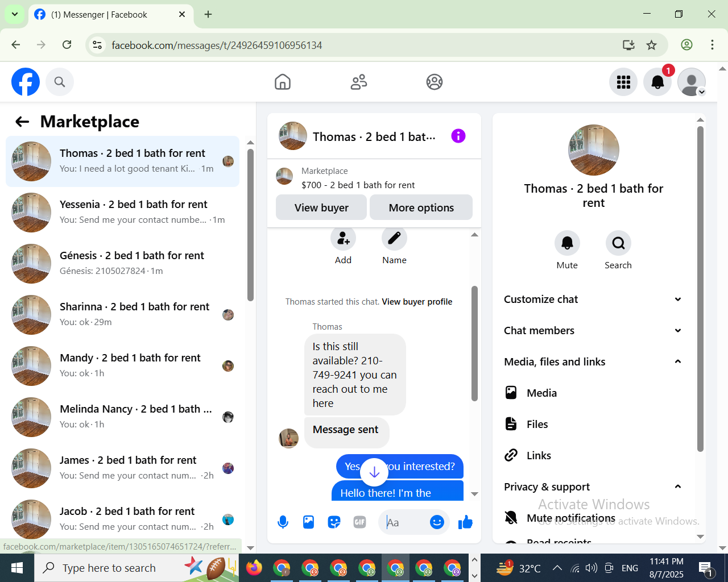Open tab search dropdown arrow

pos(14,14)
